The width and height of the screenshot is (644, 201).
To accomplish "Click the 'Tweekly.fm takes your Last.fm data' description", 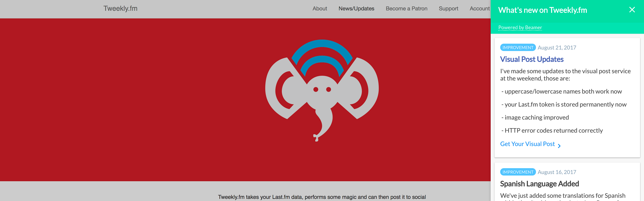I will click(322, 197).
